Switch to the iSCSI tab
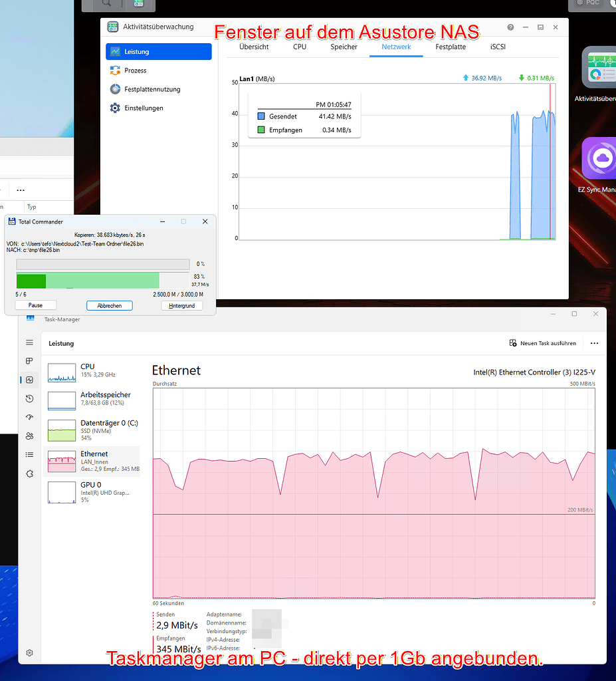Image resolution: width=616 pixels, height=681 pixels. (x=497, y=47)
